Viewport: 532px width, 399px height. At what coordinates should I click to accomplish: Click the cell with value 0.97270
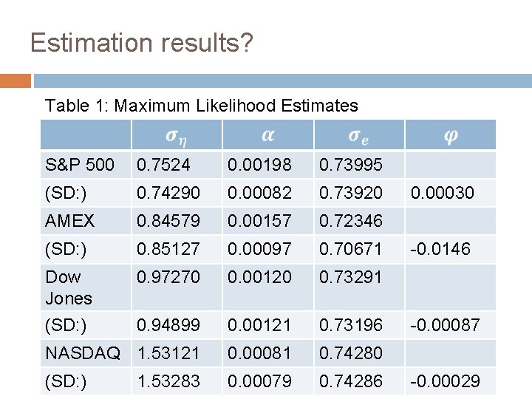[177, 287]
